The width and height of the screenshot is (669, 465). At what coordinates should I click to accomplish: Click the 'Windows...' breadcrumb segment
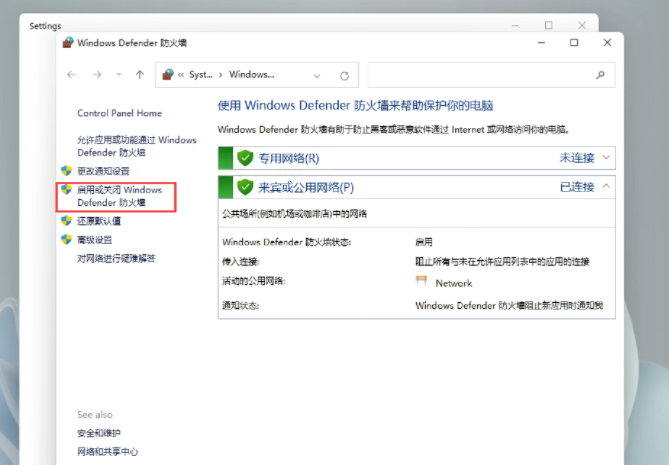pos(252,75)
